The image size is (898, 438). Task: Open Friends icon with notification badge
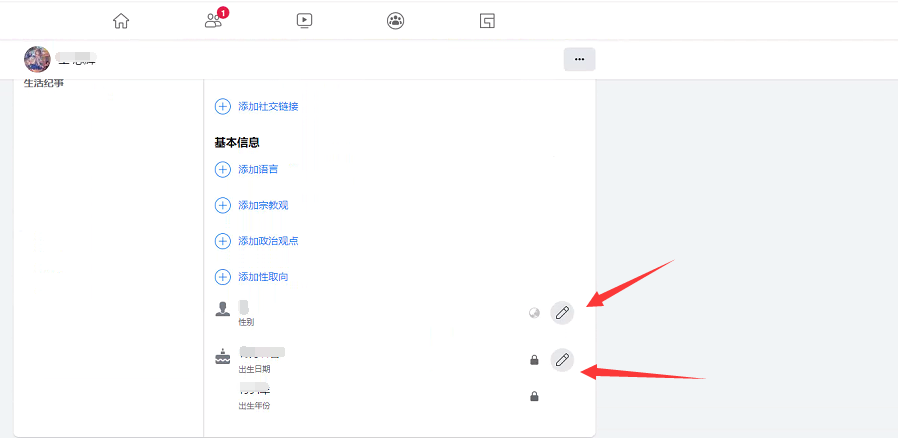point(215,19)
